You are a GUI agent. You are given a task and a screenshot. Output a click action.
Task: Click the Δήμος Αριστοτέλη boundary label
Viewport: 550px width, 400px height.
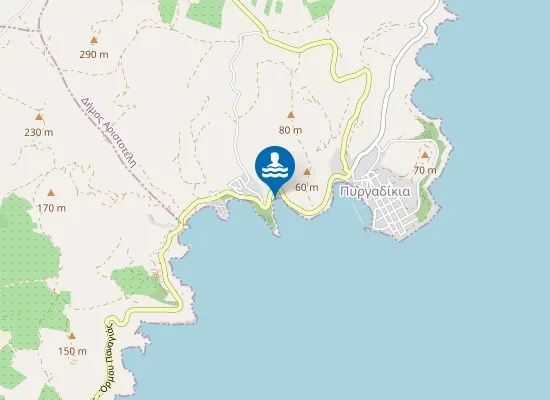(108, 133)
